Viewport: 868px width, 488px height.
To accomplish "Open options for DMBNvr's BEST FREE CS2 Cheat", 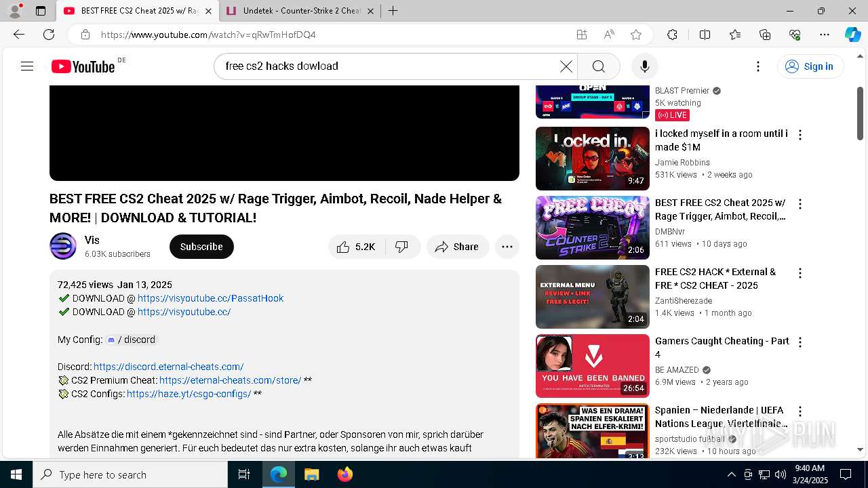I will click(x=800, y=204).
